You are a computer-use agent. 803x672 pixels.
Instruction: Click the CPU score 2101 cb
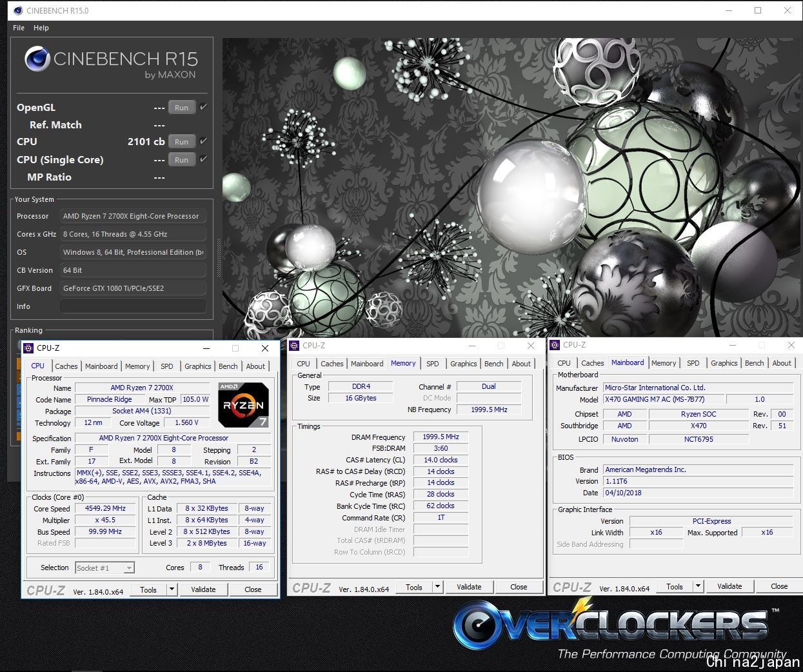(x=146, y=141)
